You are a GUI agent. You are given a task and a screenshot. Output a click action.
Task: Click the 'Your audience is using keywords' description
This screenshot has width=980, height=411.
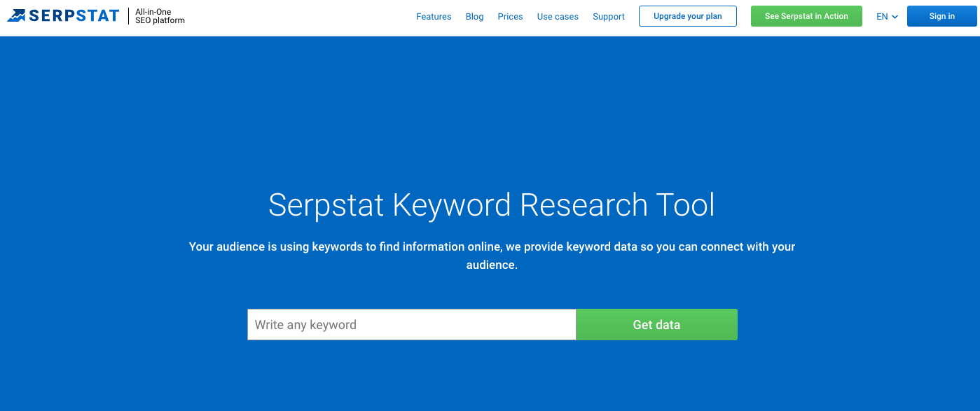tap(492, 256)
